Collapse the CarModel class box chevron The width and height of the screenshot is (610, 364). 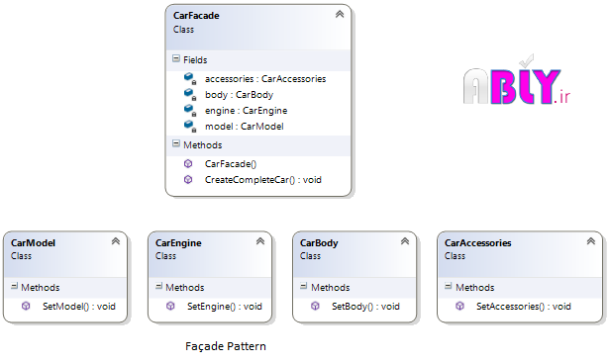tap(116, 241)
